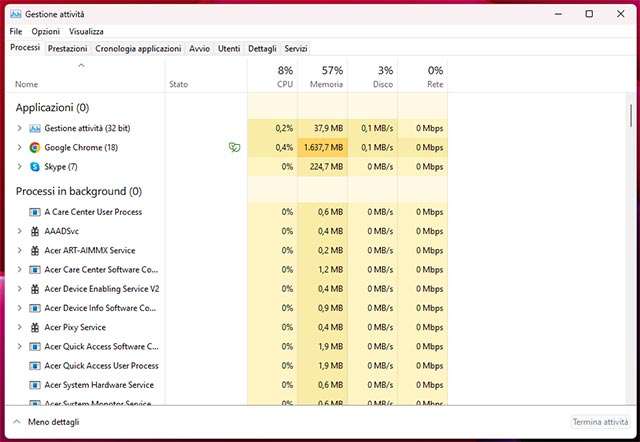The height and width of the screenshot is (442, 640).
Task: Collapse view with Meno dettagli chevron
Action: [x=17, y=423]
